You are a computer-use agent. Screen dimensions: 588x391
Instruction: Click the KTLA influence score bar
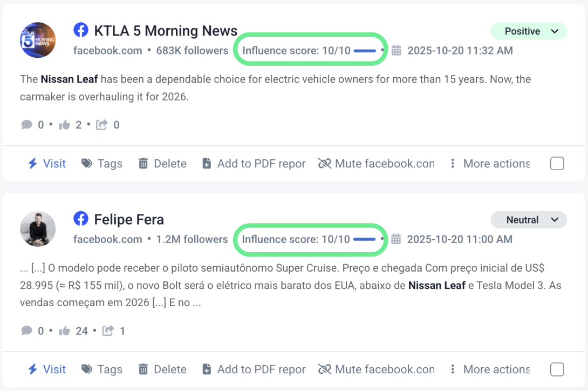tap(365, 51)
